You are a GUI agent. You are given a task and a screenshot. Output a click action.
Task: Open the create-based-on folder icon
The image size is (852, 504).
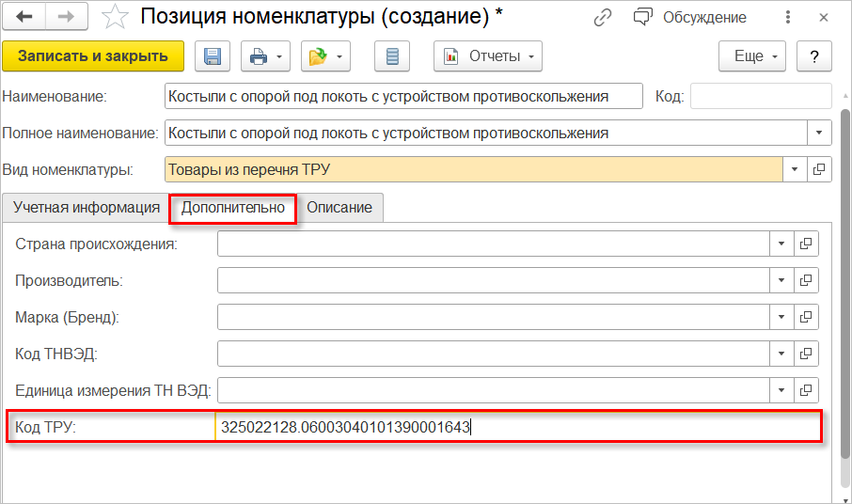click(325, 56)
